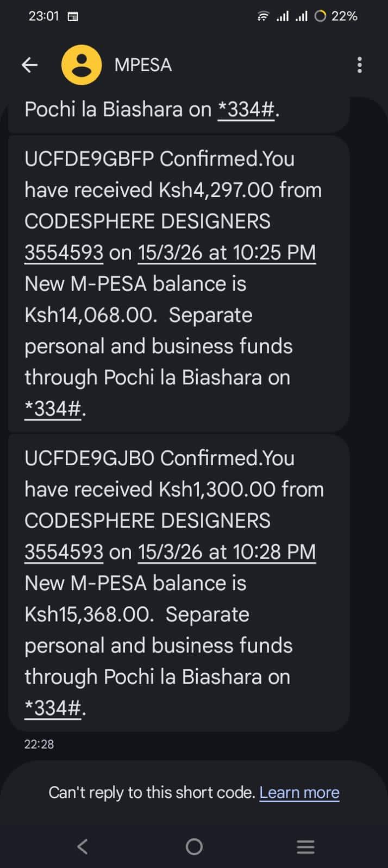This screenshot has height=868, width=388.
Task: Open the MPESA conversation title
Action: (143, 65)
